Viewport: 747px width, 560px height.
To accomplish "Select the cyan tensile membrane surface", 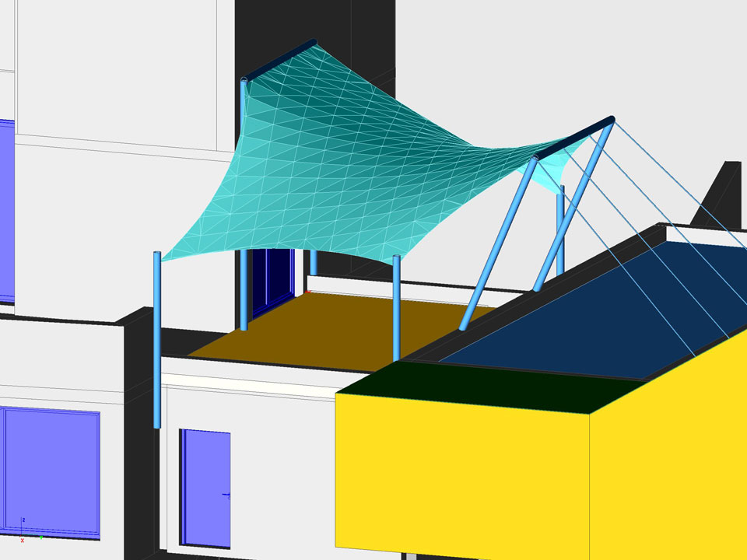I will tap(350, 179).
